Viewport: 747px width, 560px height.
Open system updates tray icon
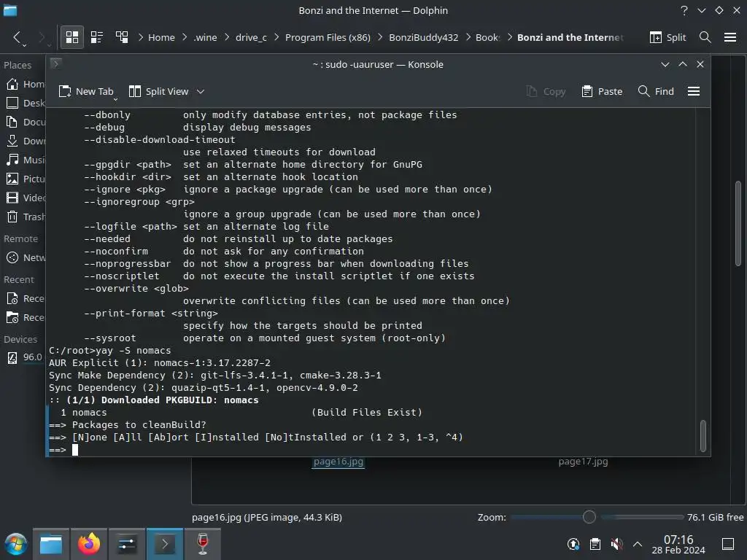(x=573, y=544)
